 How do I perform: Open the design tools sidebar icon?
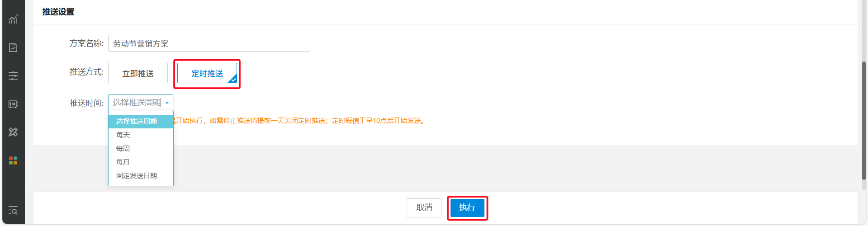[13, 132]
